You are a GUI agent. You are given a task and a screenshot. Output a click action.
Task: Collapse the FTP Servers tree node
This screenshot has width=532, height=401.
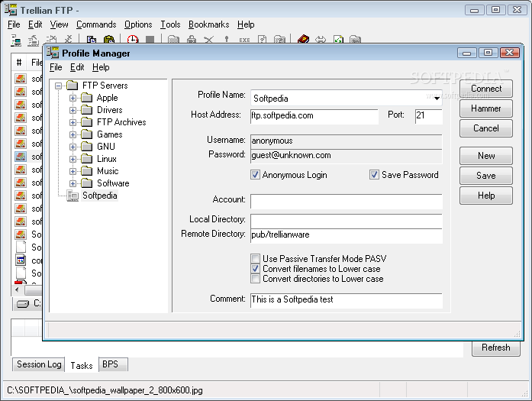pyautogui.click(x=58, y=86)
